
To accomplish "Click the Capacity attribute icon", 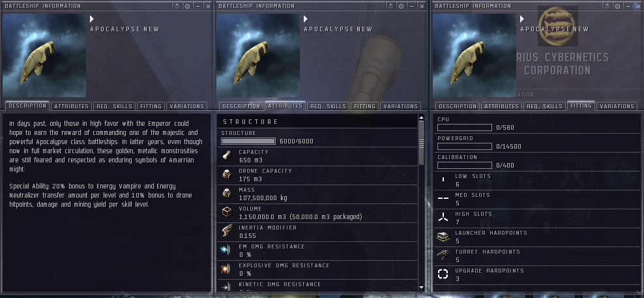I will click(x=226, y=156).
